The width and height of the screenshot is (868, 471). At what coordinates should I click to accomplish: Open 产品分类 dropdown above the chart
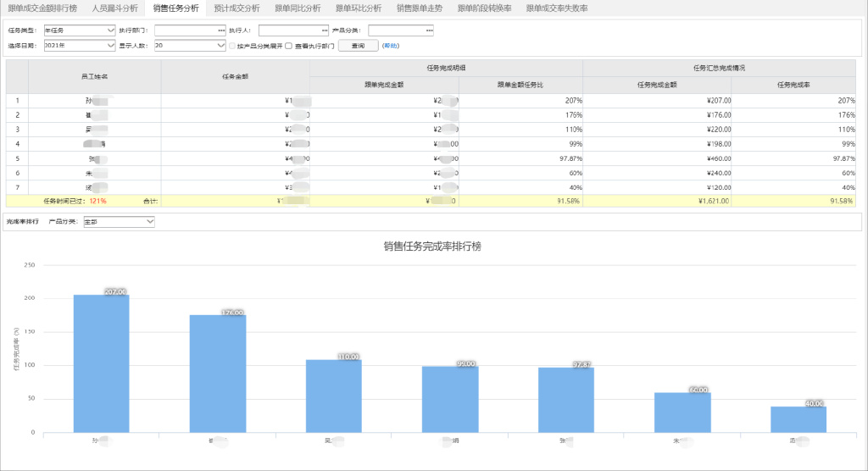pos(149,221)
